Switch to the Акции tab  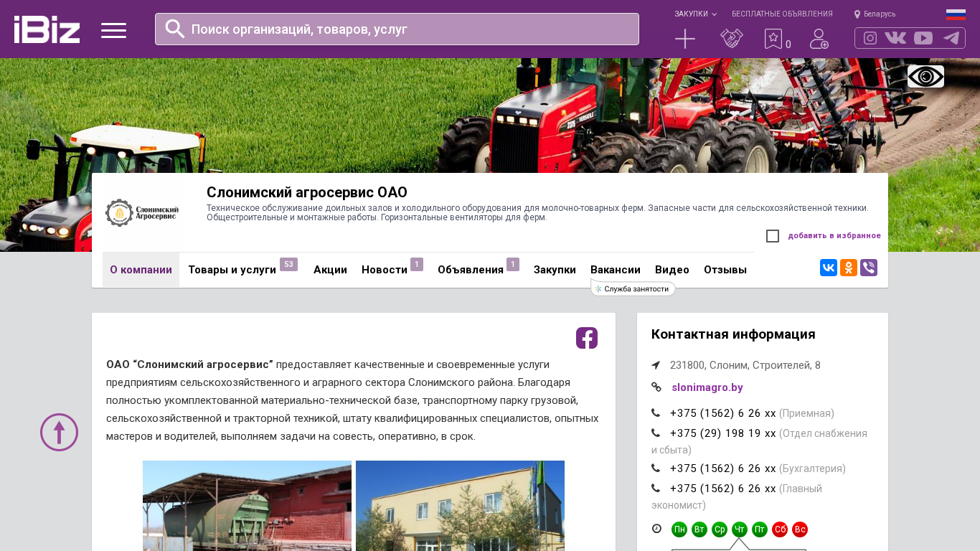coord(330,270)
